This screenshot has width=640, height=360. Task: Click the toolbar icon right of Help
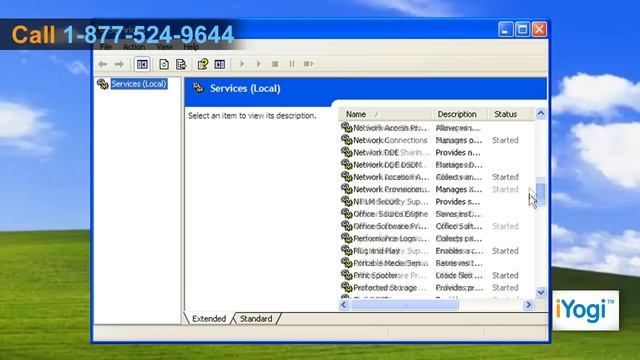tap(220, 64)
